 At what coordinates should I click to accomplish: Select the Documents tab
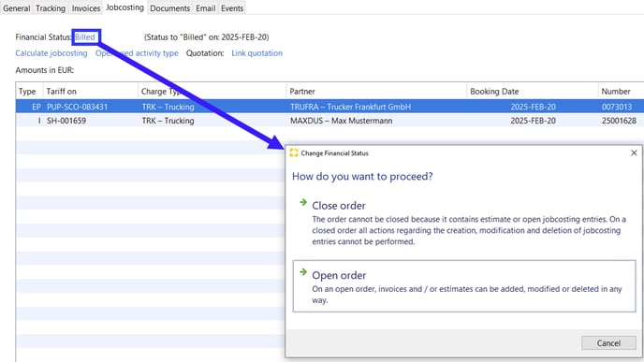(169, 8)
